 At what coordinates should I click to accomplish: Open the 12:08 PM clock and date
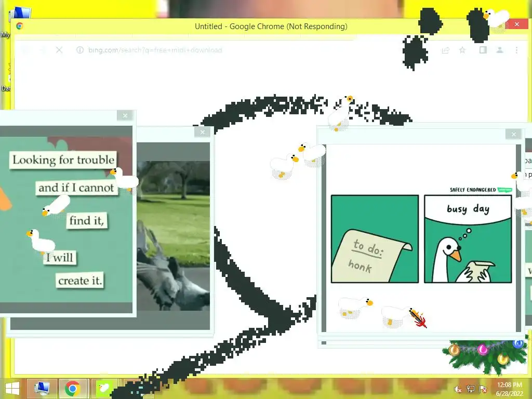click(509, 389)
